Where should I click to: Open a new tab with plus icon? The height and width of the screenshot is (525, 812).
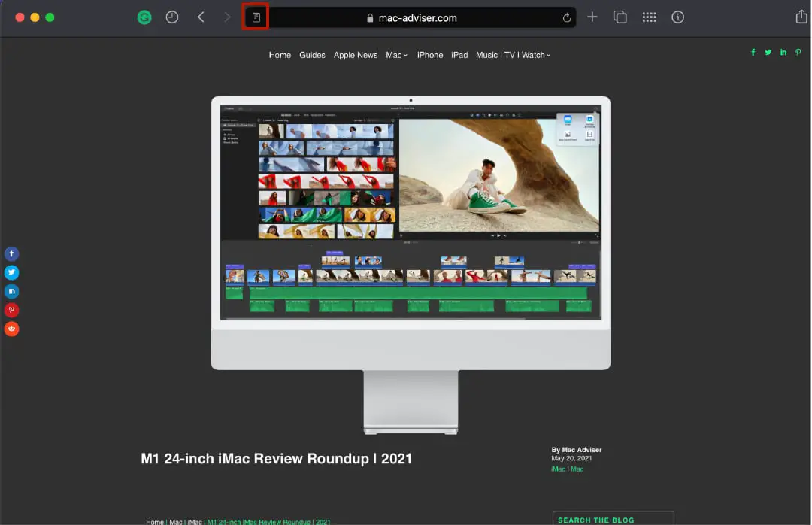[592, 17]
